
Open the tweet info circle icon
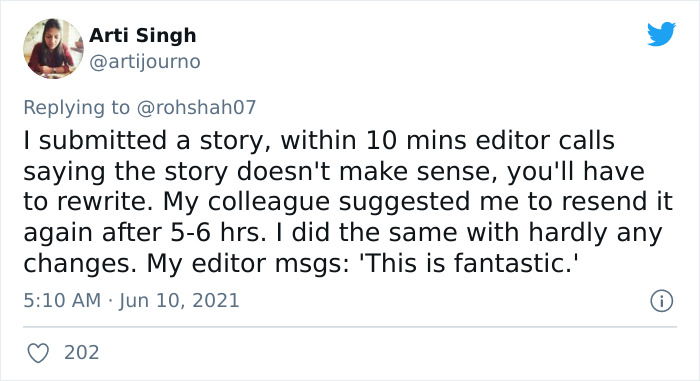point(661,301)
